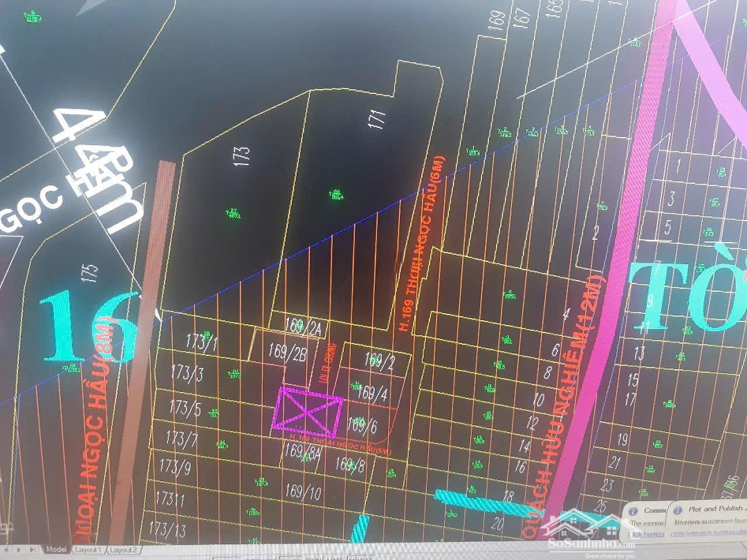The height and width of the screenshot is (560, 747).
Task: Click info icon on the Comm notification balloon
Action: click(x=634, y=510)
